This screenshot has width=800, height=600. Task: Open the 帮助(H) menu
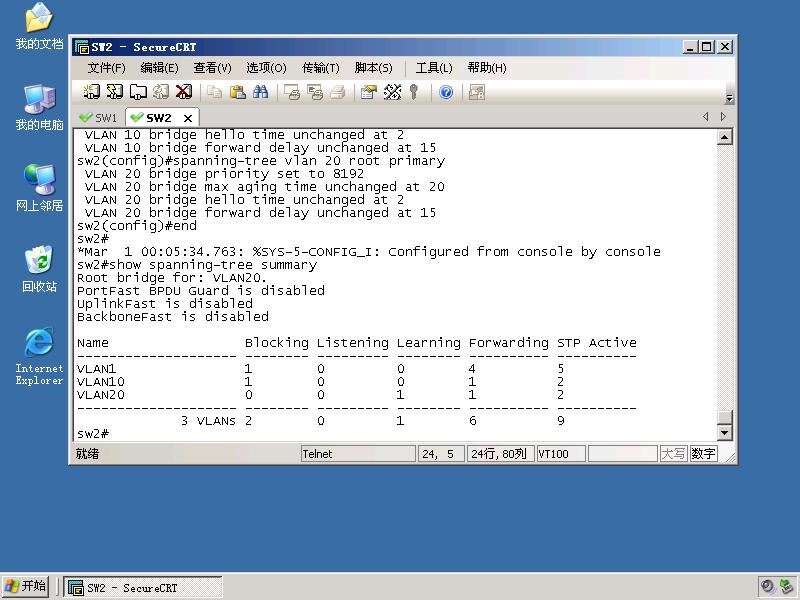click(487, 68)
